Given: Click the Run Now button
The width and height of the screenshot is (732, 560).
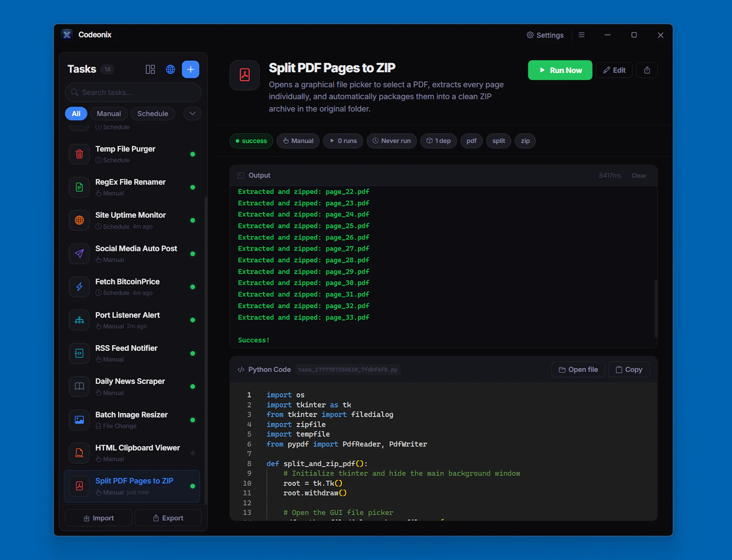Looking at the screenshot, I should click(560, 70).
